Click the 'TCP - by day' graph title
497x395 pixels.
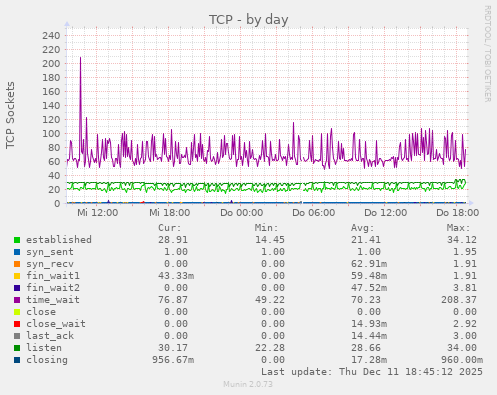point(249,20)
